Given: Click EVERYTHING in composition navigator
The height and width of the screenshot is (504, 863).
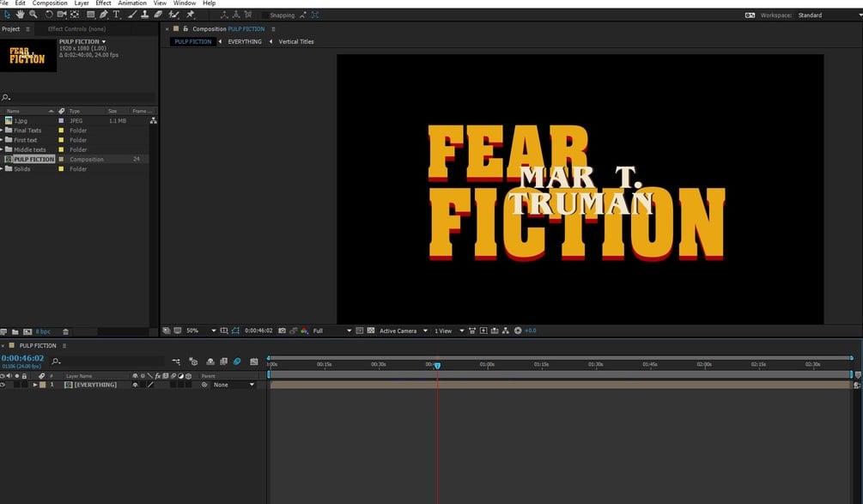Looking at the screenshot, I should (x=245, y=42).
